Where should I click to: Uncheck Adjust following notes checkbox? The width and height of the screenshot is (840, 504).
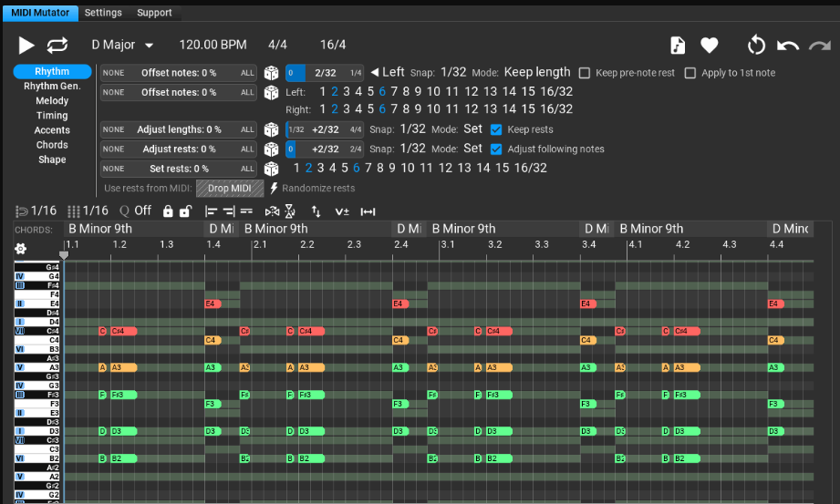pyautogui.click(x=496, y=149)
